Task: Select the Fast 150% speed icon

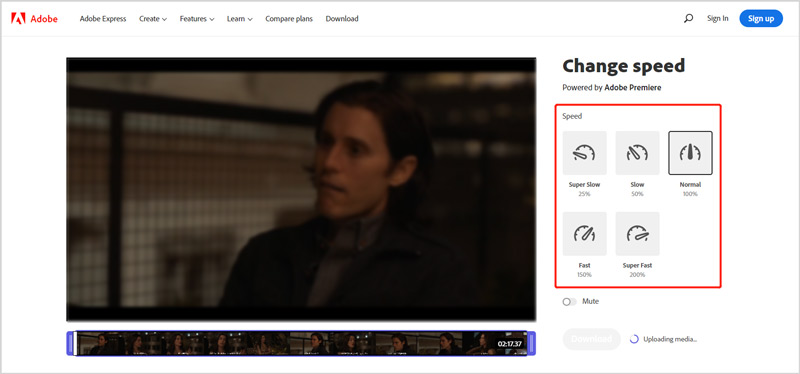Action: (x=585, y=234)
